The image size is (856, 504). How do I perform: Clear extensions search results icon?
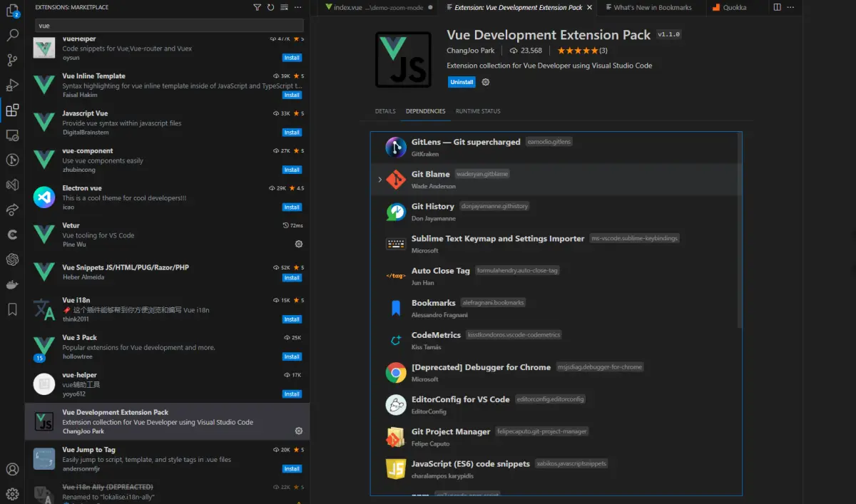[x=285, y=7]
